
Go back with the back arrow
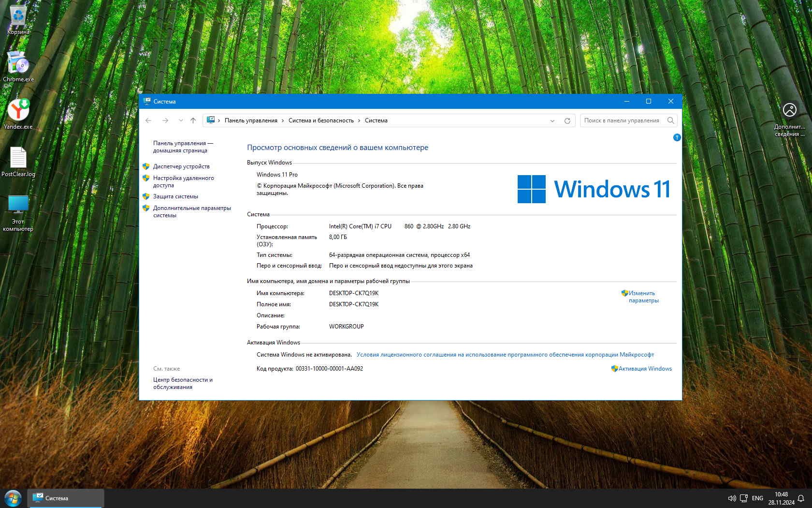click(148, 120)
